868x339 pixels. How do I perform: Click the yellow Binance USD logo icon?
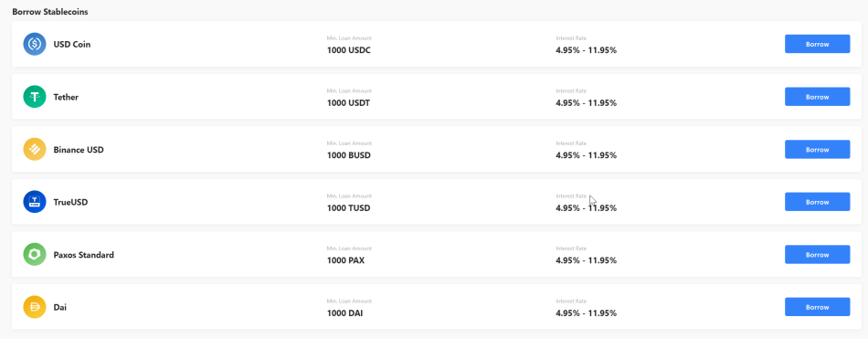35,149
